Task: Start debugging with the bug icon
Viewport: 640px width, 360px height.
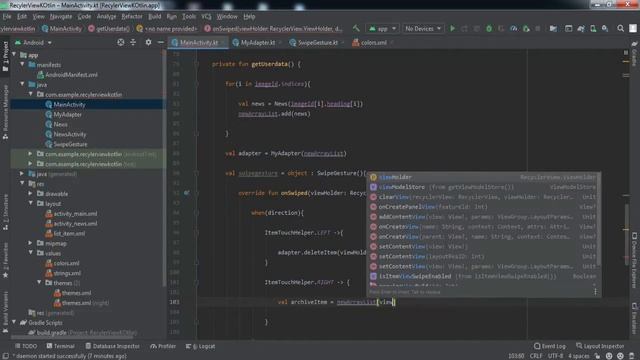Action: pos(489,29)
